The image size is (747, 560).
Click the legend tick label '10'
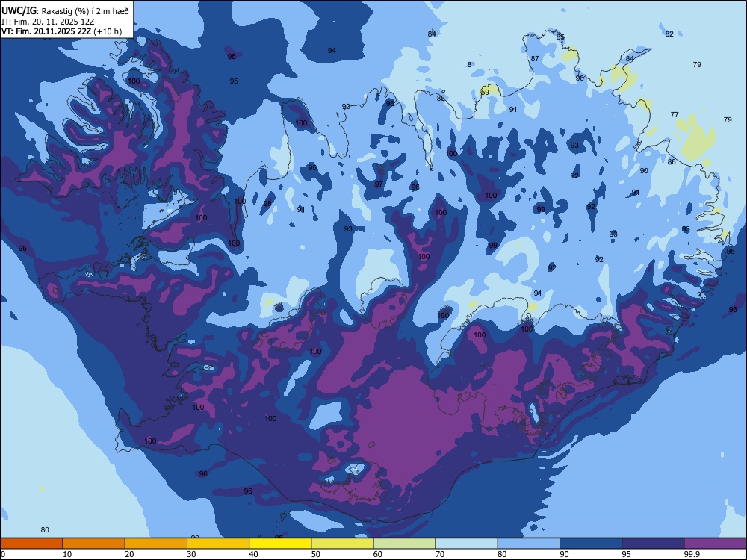67,554
